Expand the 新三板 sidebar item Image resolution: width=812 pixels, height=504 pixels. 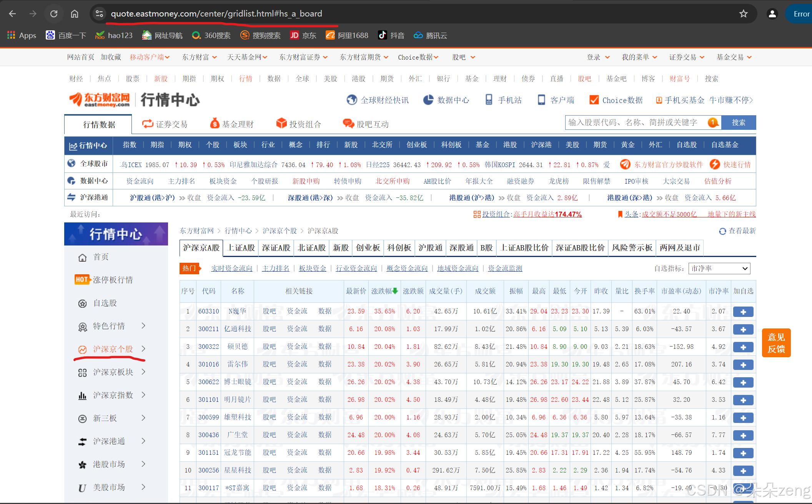(x=111, y=418)
